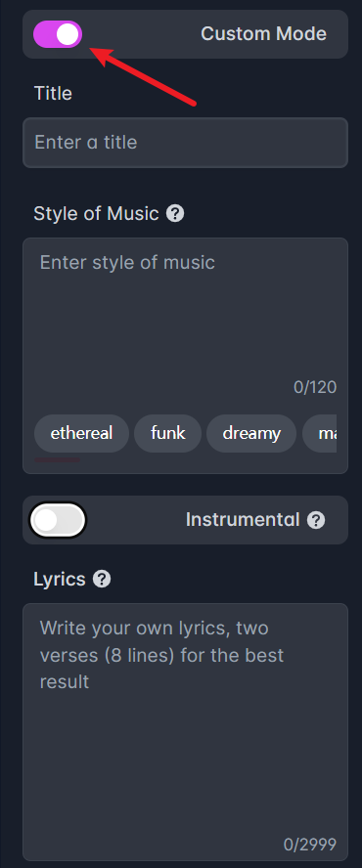Screen dimensions: 362x868
Task: Focus the Enter a title field
Action: [185, 143]
